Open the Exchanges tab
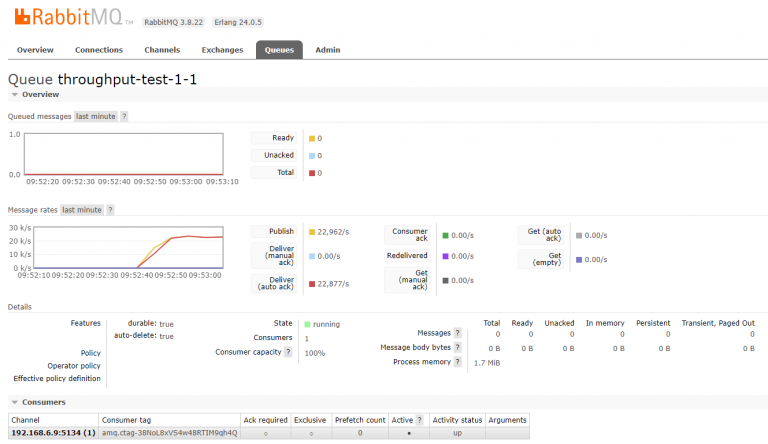768x444 pixels. click(222, 50)
